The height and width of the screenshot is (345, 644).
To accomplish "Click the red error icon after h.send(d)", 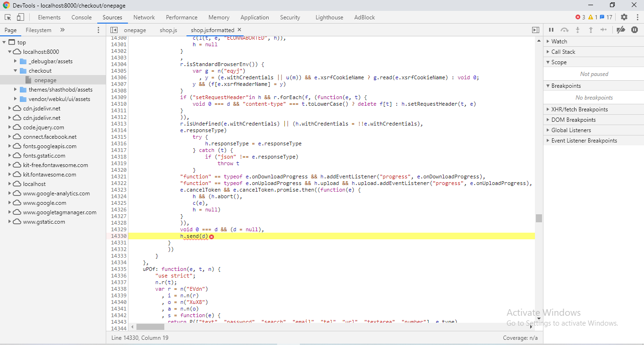I will (x=212, y=236).
